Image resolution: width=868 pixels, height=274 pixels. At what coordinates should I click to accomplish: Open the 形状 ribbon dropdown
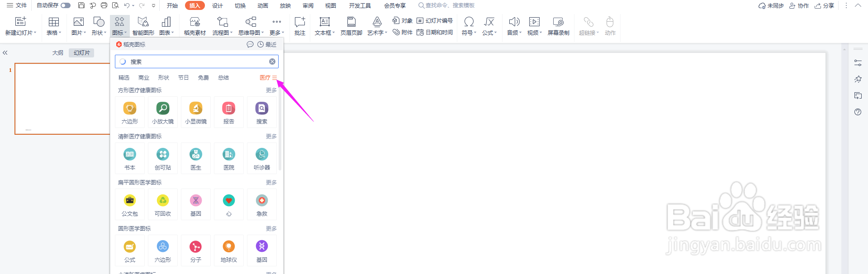click(99, 26)
